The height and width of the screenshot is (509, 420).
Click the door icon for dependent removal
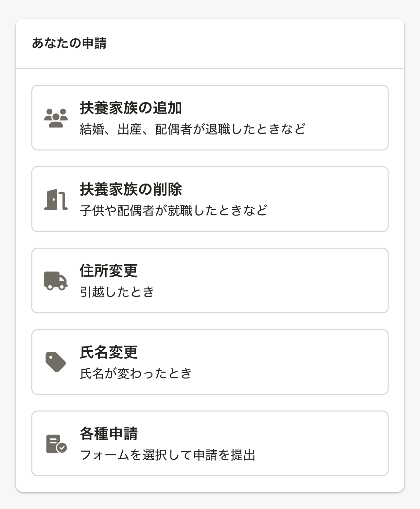tap(56, 199)
